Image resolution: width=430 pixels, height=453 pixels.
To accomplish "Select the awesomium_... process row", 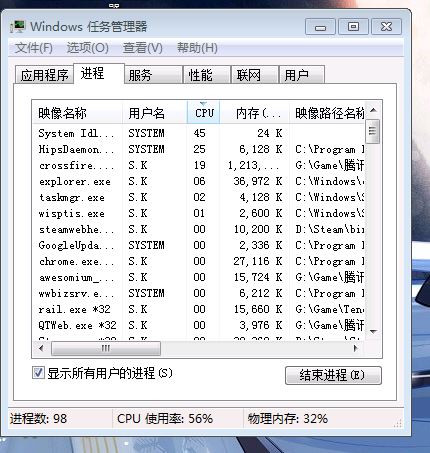I will coord(198,277).
